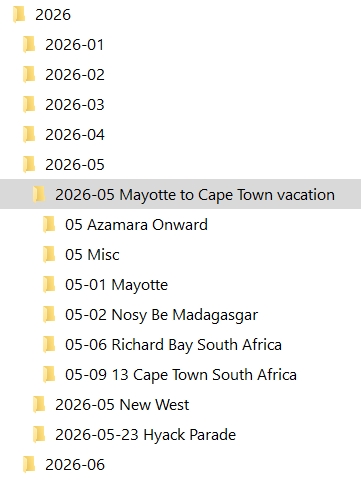361x483 pixels.
Task: Click the 05 Azamara Onward folder icon
Action: [49, 225]
